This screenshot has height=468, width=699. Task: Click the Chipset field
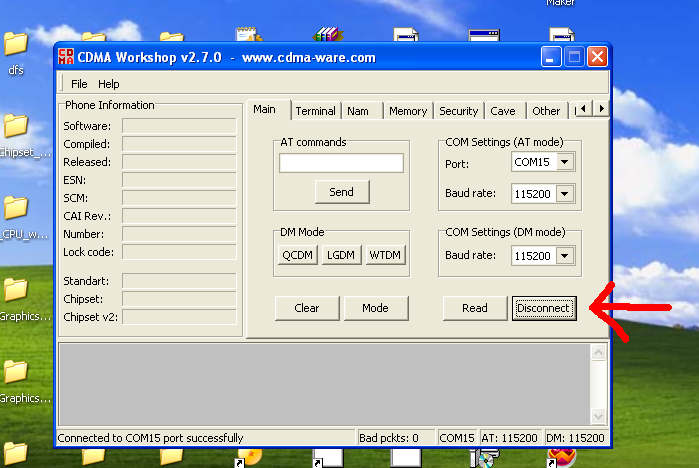pos(179,299)
